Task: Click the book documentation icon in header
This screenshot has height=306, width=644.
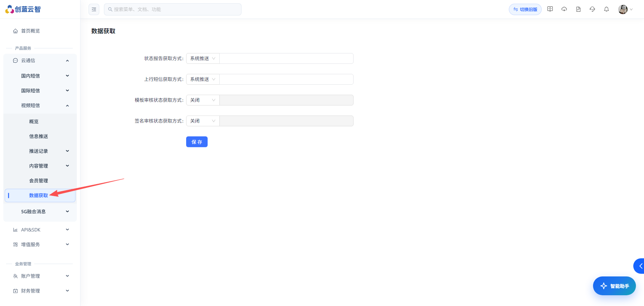Action: tap(550, 9)
